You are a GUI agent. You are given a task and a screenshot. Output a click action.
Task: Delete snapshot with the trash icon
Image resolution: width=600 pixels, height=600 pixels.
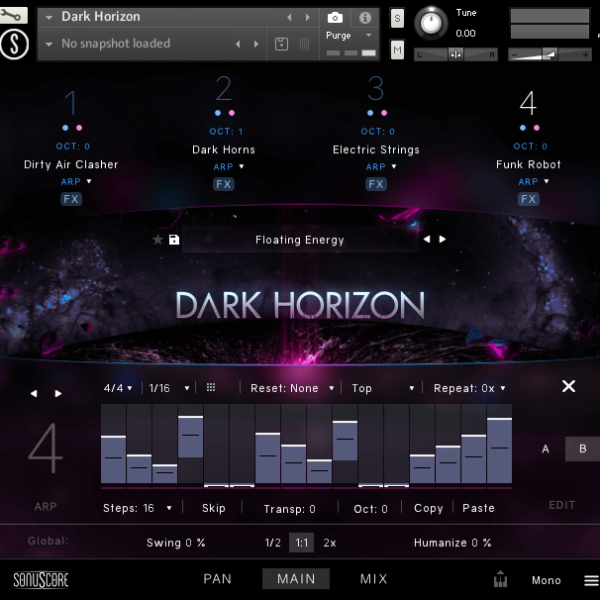304,44
